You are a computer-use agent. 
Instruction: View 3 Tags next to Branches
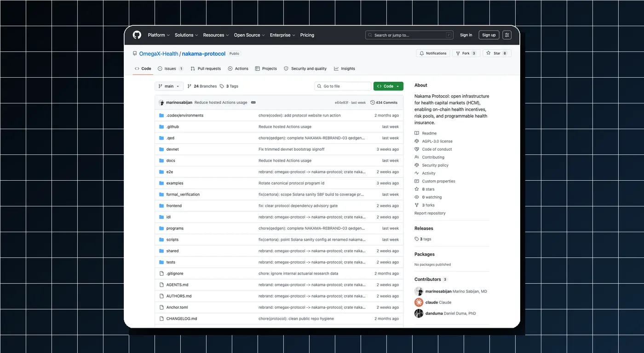229,86
